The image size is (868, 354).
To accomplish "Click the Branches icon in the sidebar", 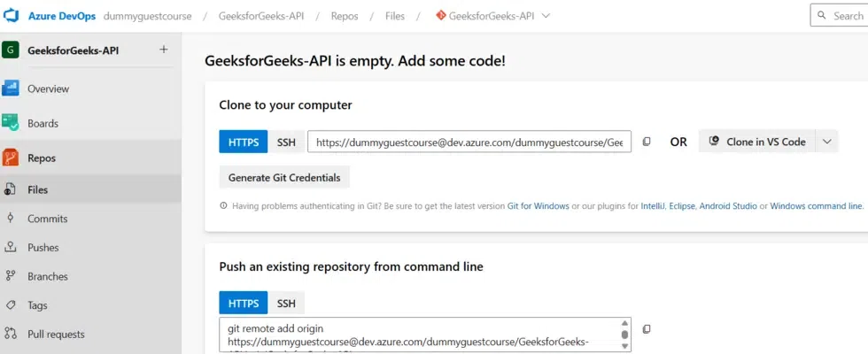I will click(x=10, y=276).
